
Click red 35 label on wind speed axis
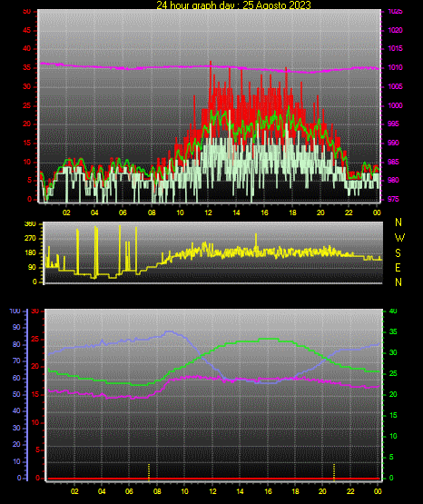pos(26,67)
